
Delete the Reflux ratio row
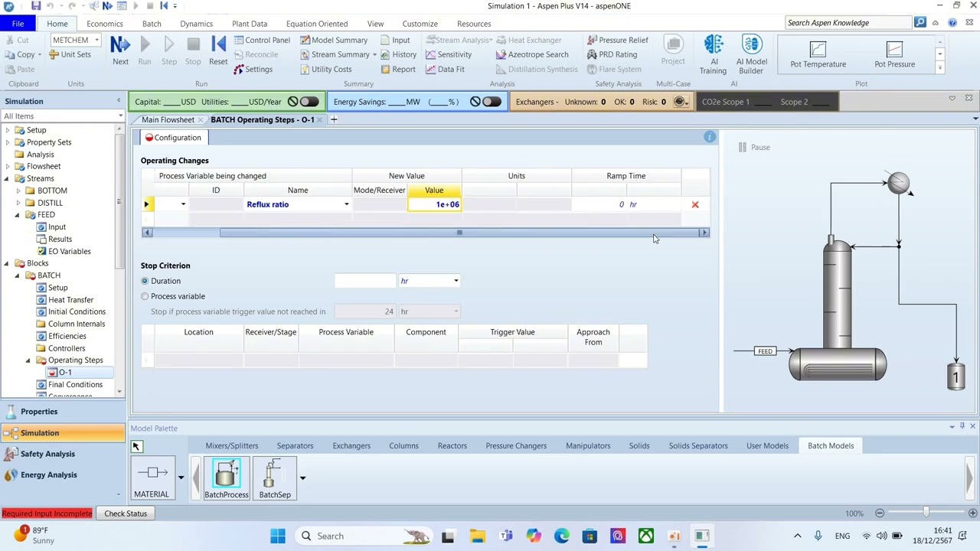pos(695,204)
